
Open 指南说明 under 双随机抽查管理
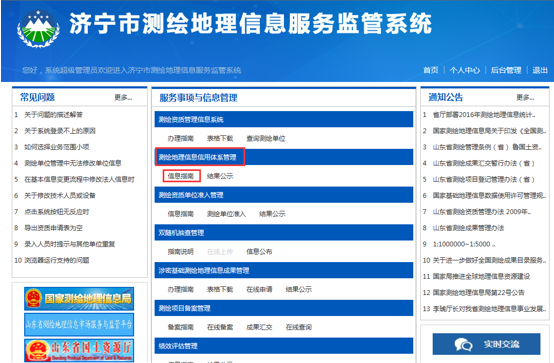[181, 251]
